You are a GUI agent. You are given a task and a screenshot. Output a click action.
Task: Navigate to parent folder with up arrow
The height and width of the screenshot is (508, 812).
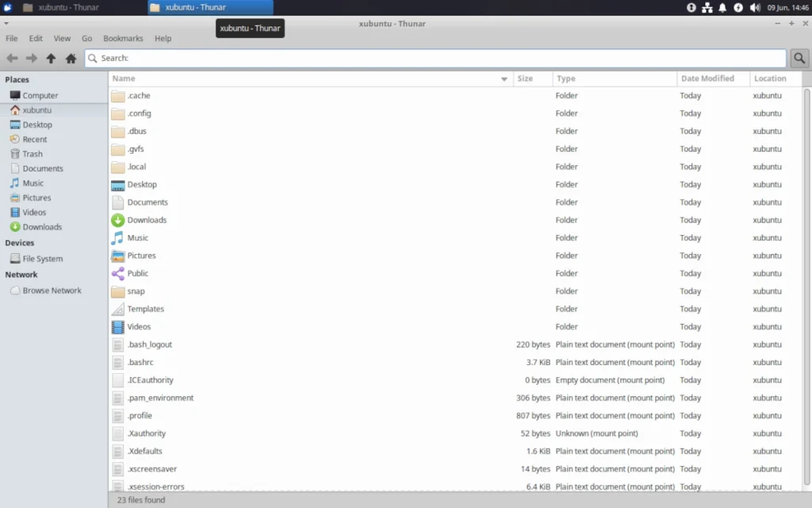pos(51,58)
